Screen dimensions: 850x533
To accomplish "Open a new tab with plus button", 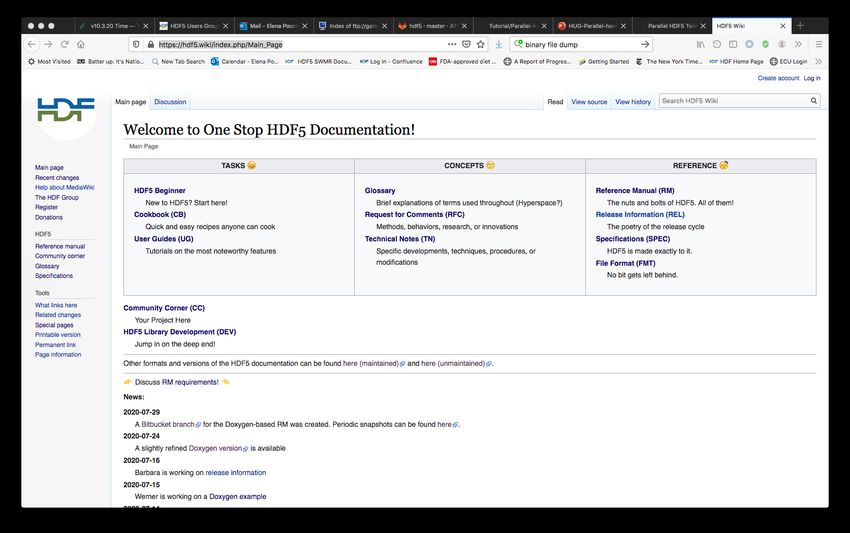I will tap(800, 25).
